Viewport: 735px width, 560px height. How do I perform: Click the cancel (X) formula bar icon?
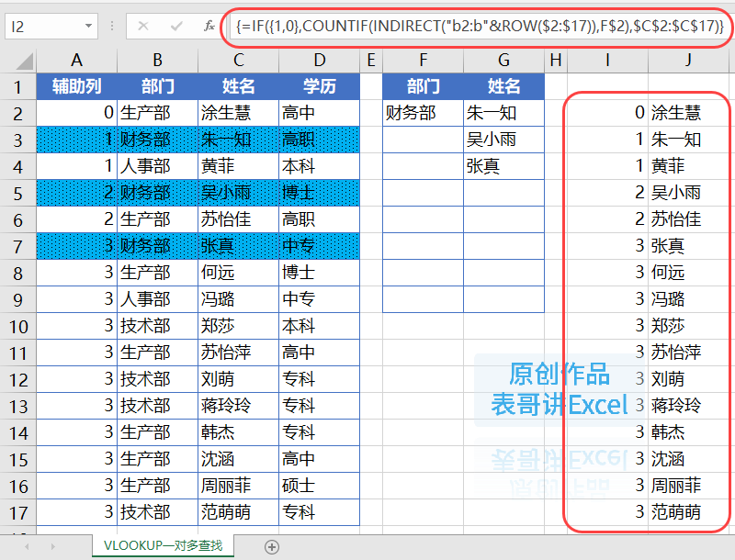click(143, 26)
